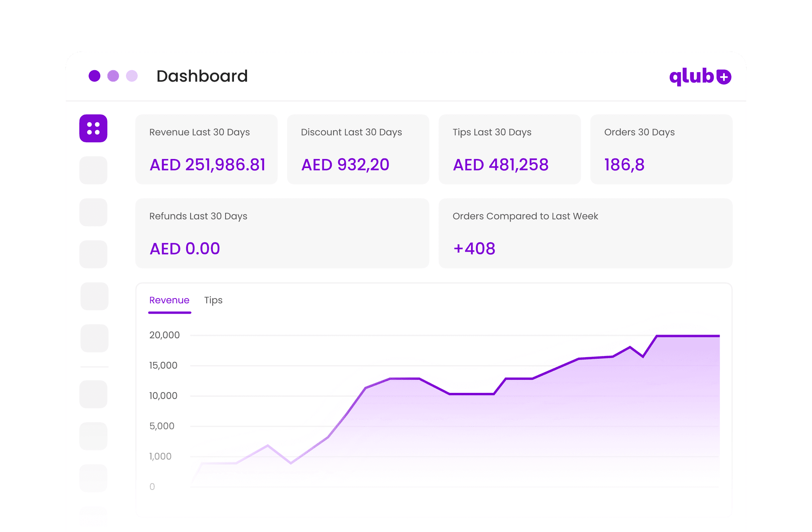Open the Revenue Last 30 Days card
The height and width of the screenshot is (532, 812).
pos(206,149)
